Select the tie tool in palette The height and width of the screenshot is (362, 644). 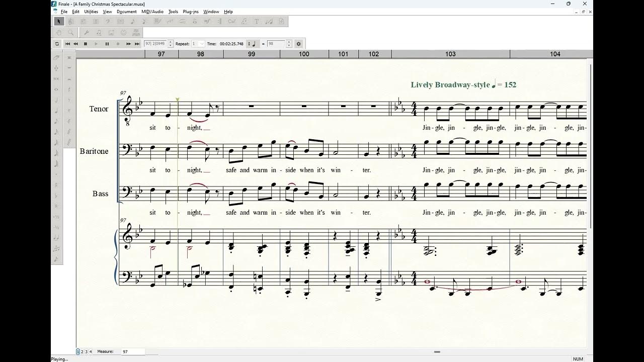(x=57, y=238)
